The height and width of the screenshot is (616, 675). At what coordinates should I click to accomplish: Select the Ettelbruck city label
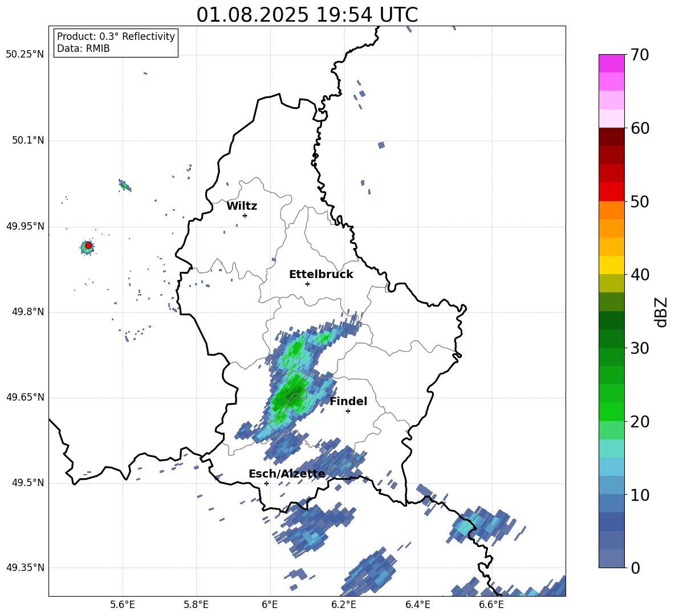tap(321, 275)
